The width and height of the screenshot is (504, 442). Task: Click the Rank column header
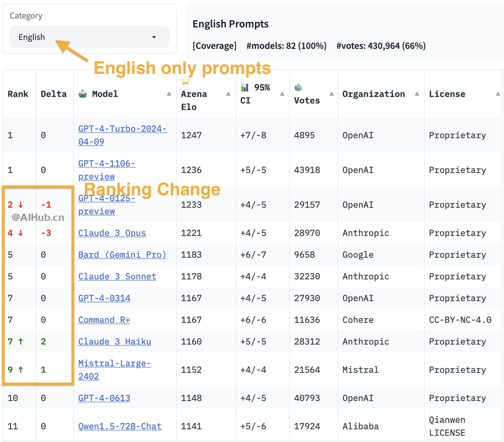(x=18, y=94)
